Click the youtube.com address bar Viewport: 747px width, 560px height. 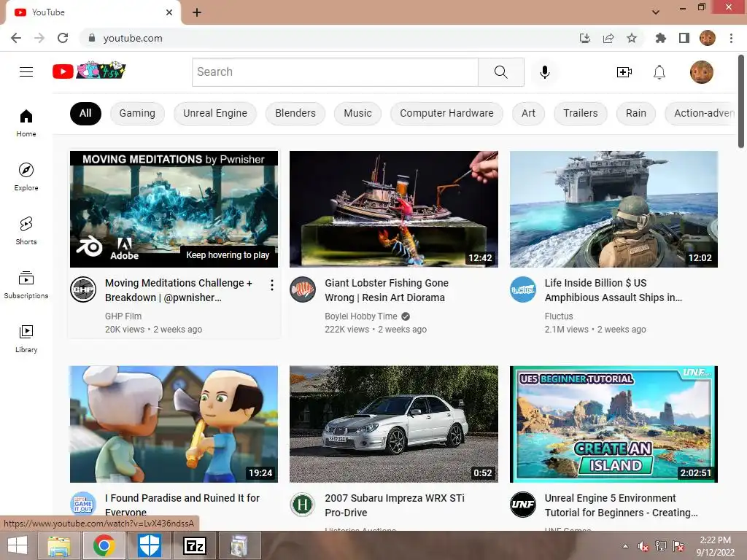point(329,38)
